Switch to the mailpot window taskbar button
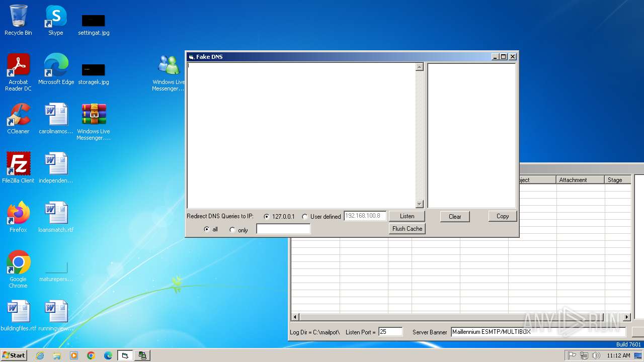The width and height of the screenshot is (644, 362). click(143, 355)
